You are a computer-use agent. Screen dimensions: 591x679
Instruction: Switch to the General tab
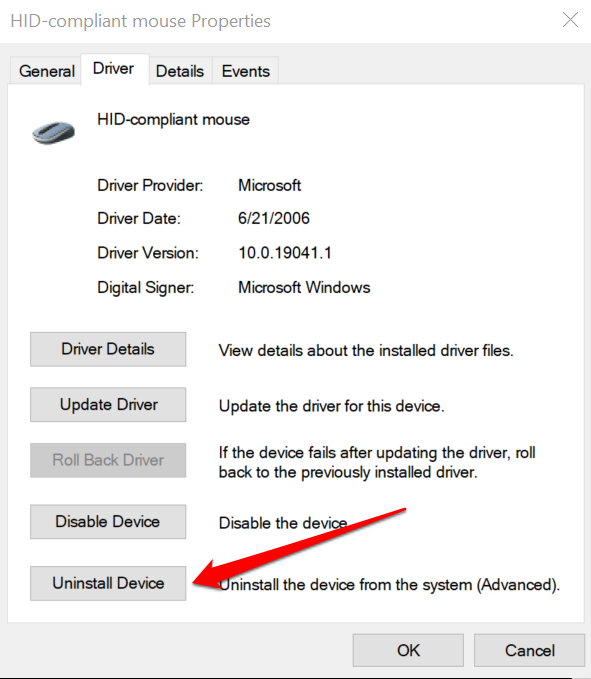[46, 71]
